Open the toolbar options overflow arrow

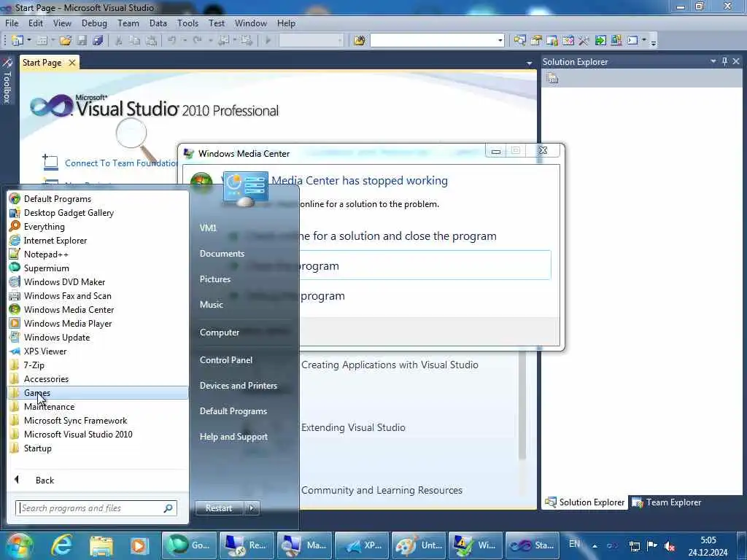click(x=654, y=42)
